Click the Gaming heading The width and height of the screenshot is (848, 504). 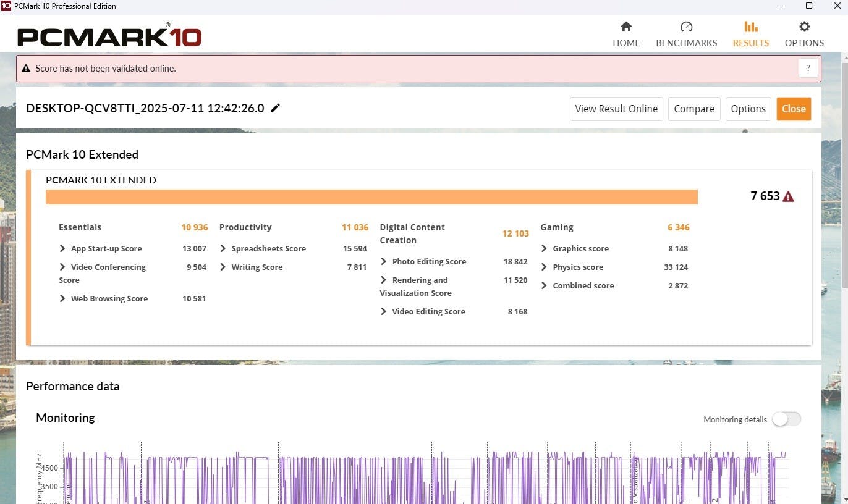(x=557, y=227)
